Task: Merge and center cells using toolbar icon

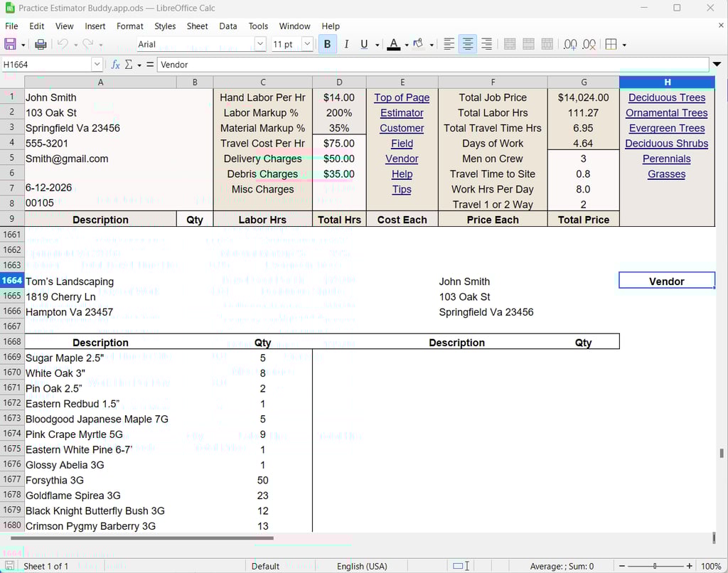Action: pyautogui.click(x=510, y=44)
